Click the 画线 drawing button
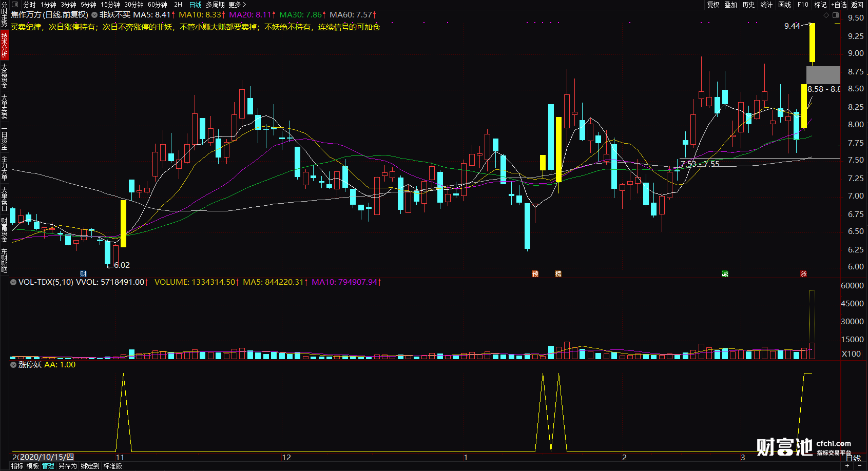 (784, 5)
